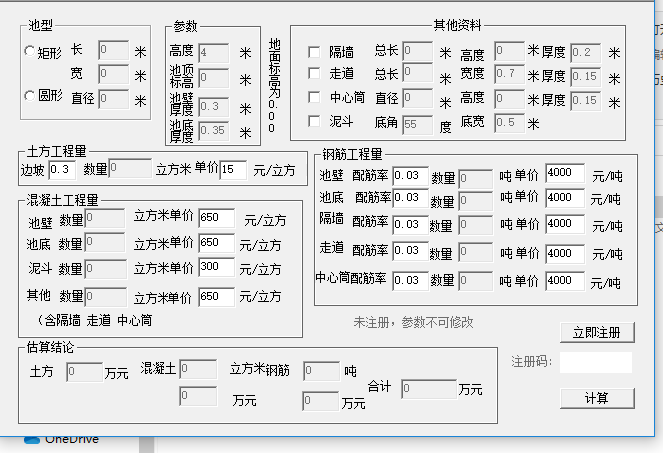663x453 pixels.
Task: Click 池壁 steel 数量 field
Action: tap(476, 179)
